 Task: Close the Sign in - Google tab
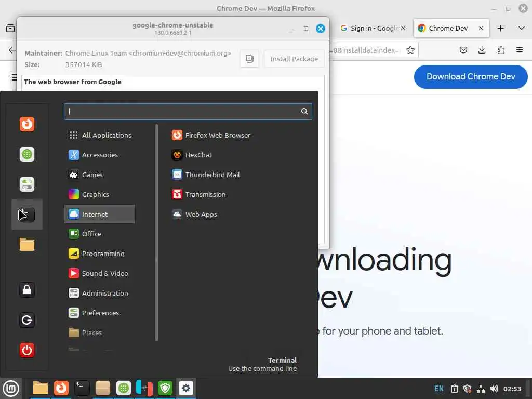coord(403,28)
